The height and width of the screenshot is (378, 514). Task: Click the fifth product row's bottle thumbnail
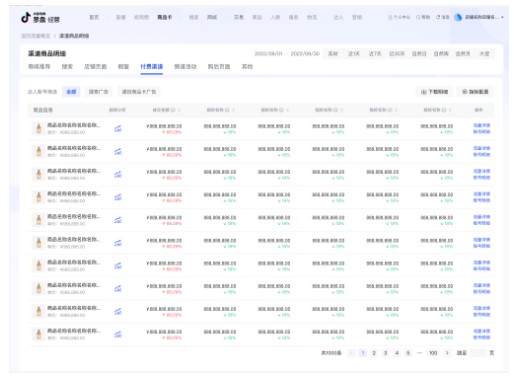(39, 220)
